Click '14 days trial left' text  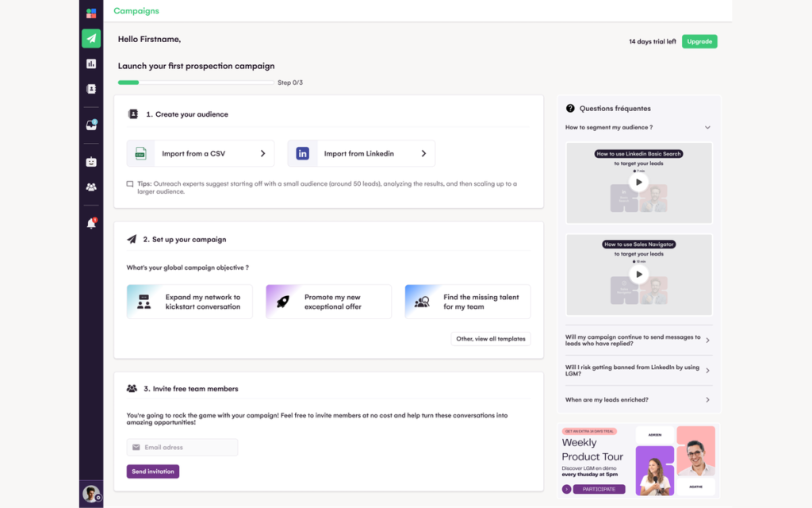click(653, 41)
